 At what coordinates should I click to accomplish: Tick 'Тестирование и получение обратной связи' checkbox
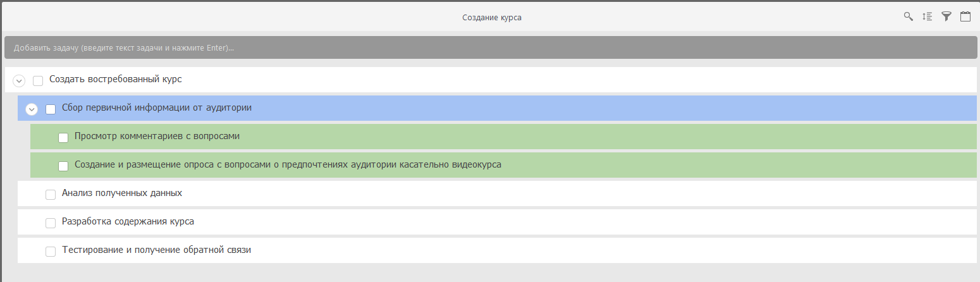click(x=51, y=252)
